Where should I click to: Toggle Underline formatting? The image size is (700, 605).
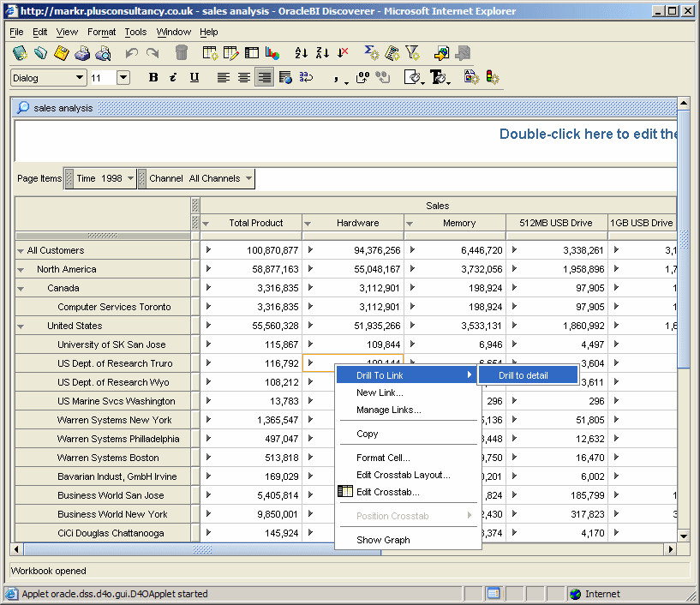[x=194, y=77]
